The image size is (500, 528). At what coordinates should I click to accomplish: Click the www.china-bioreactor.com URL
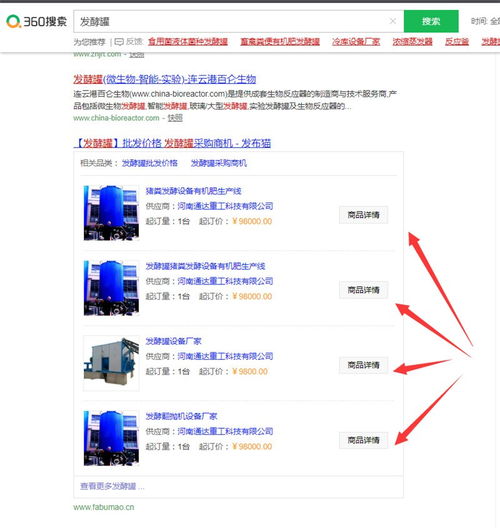tap(116, 118)
